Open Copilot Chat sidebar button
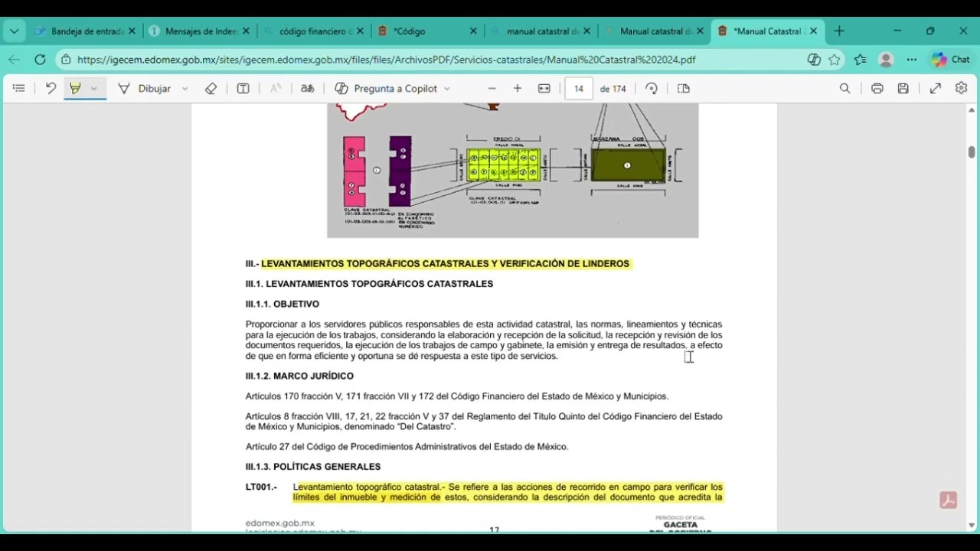This screenshot has height=551, width=980. pos(950,60)
